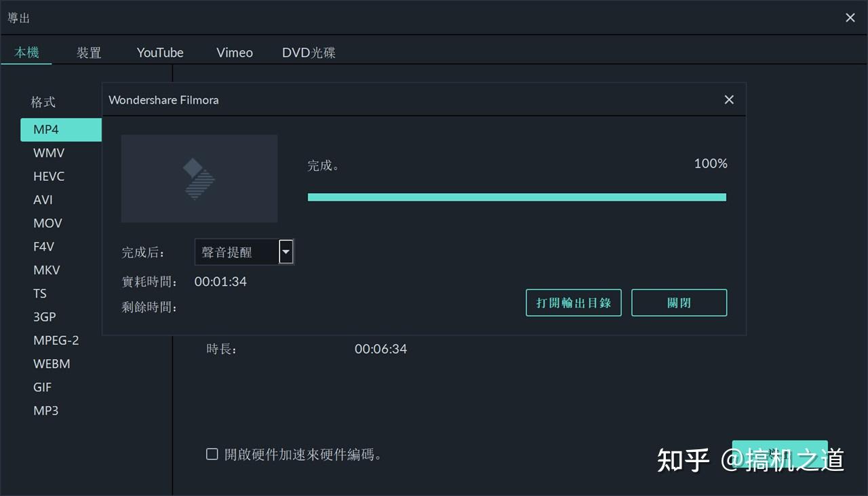Click the completed export progress bar
Screen dimensions: 868x496
click(x=517, y=197)
